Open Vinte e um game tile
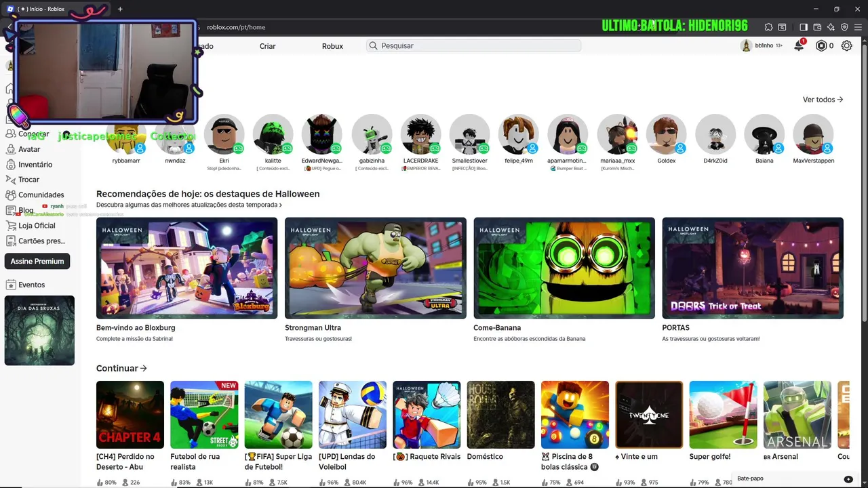868x488 pixels. [649, 415]
